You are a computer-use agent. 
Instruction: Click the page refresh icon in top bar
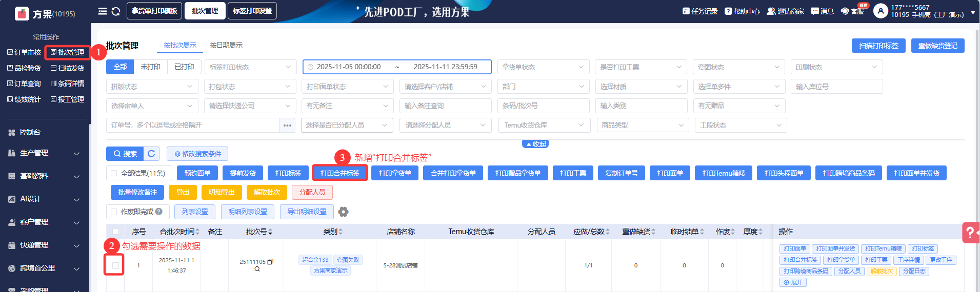[x=116, y=11]
